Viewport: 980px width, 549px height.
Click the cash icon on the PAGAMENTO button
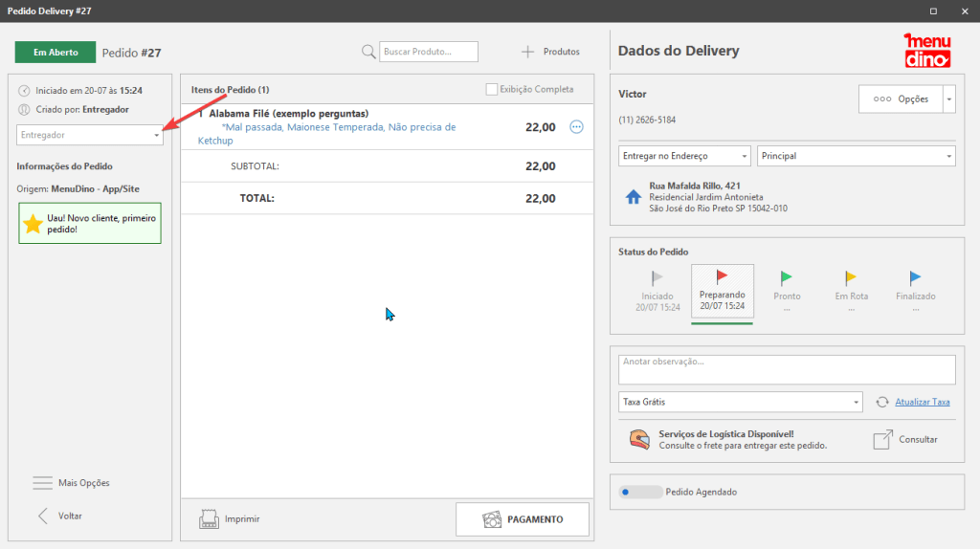tap(492, 519)
